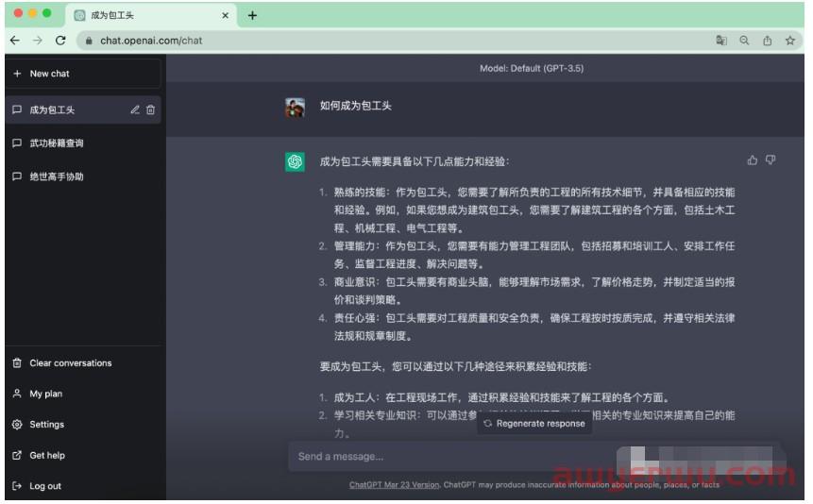Open the 成为包工头 conversation in sidebar
The height and width of the screenshot is (504, 813).
83,109
